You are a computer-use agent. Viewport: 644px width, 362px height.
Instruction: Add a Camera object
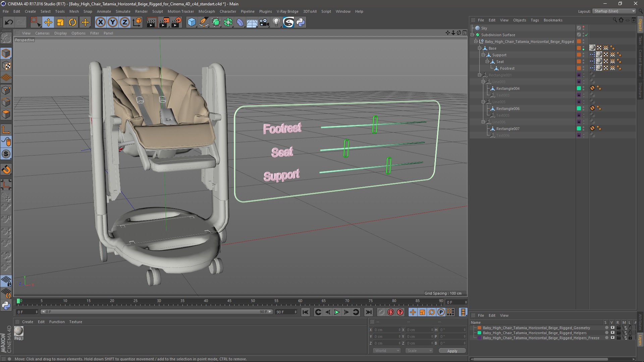coord(264,22)
